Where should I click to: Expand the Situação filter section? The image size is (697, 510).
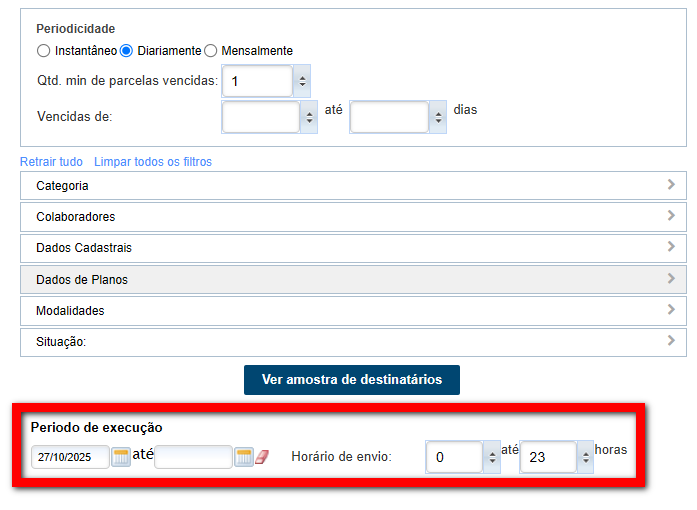(353, 342)
